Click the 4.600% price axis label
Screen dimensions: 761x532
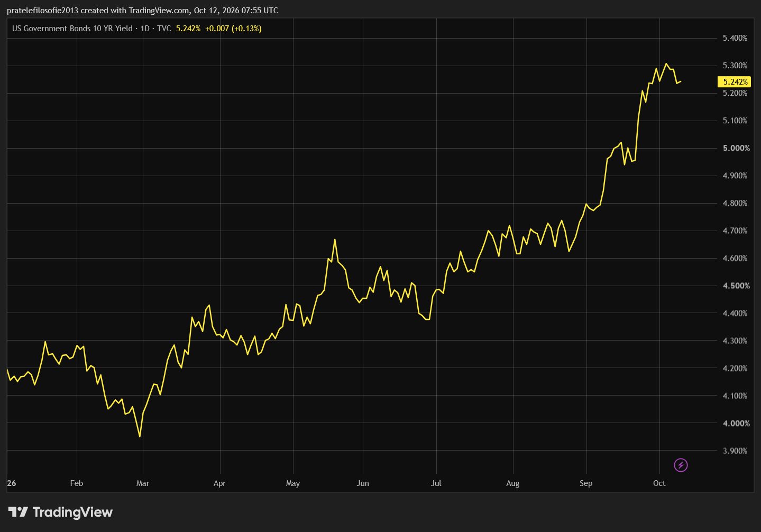pos(735,258)
